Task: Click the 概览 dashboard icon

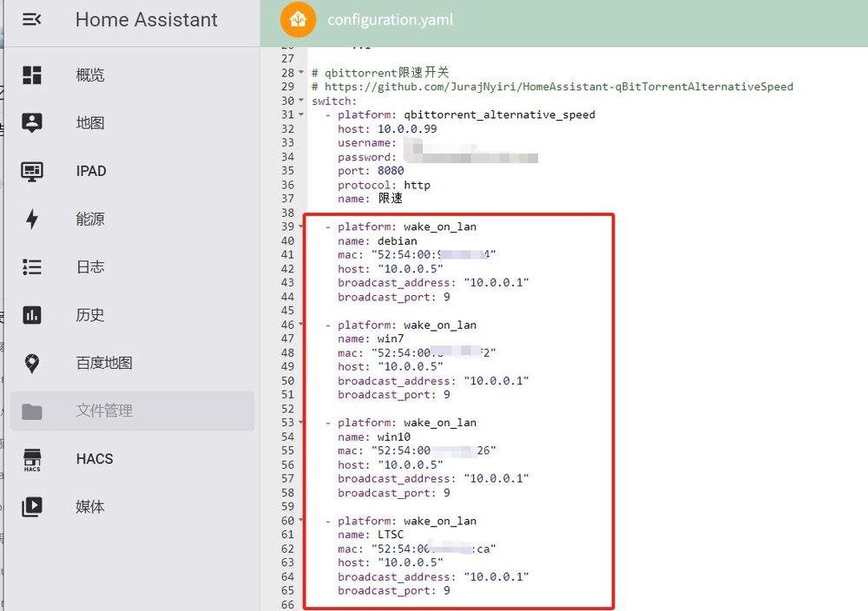Action: coord(32,76)
